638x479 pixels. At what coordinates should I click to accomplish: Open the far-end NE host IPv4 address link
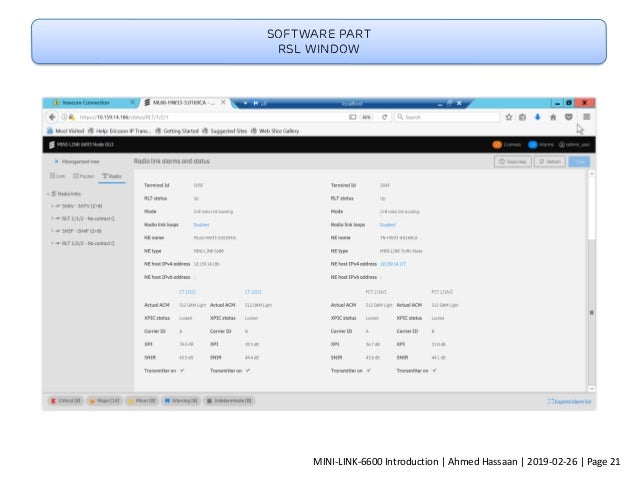click(393, 264)
